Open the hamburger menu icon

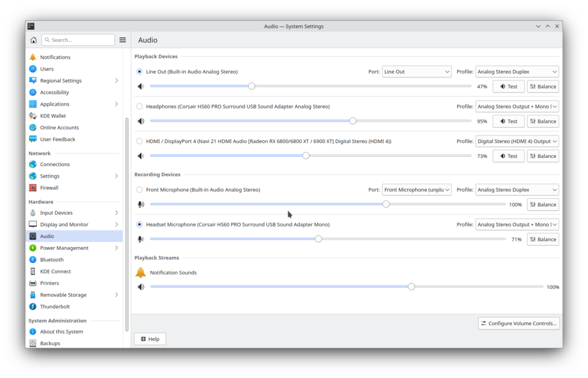(122, 40)
